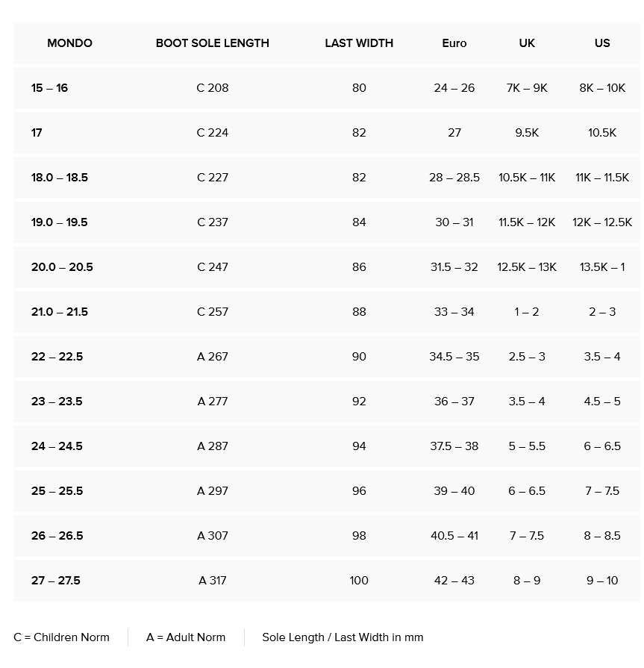Click the 7 – 7.5 UK size cell
The width and height of the screenshot is (644, 668).
pos(527,536)
